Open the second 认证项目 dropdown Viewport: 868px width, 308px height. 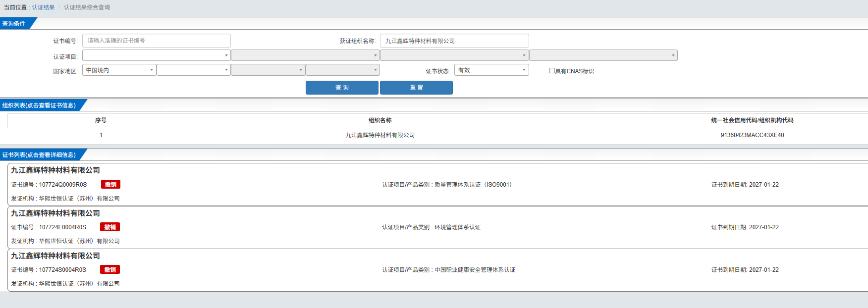305,55
